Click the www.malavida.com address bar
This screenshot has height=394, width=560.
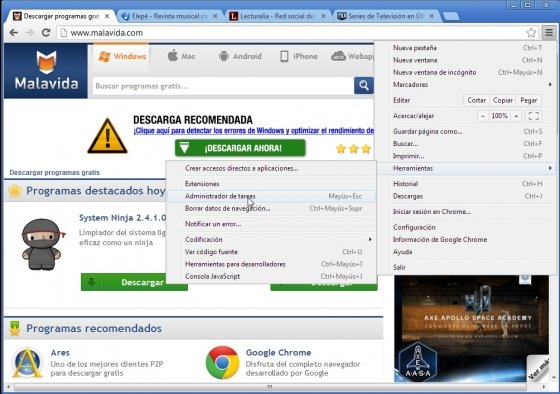click(x=296, y=33)
